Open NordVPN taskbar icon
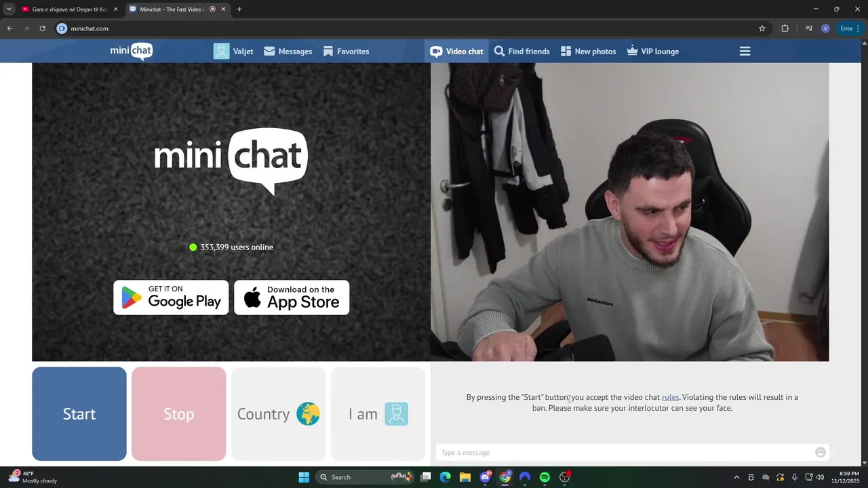 point(525,477)
